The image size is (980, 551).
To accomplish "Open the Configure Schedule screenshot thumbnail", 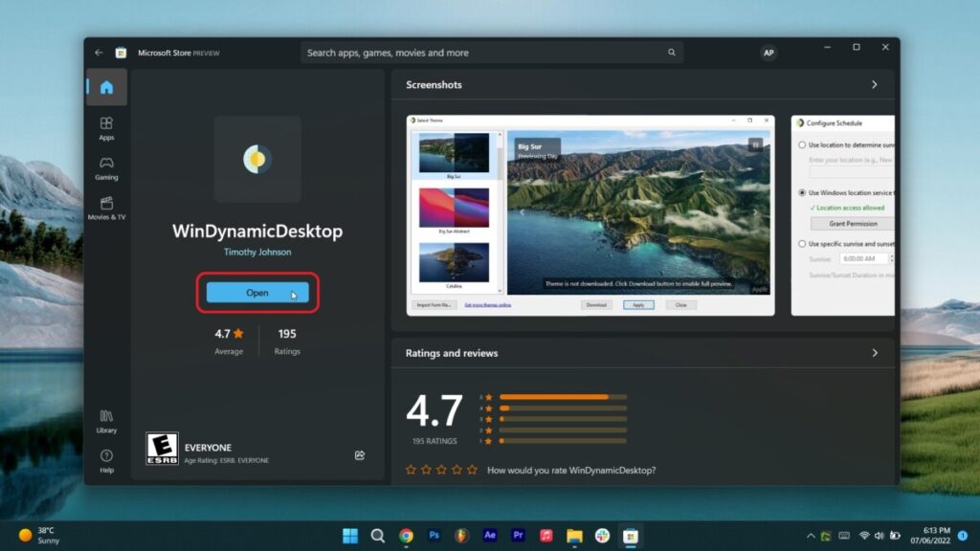I will [x=843, y=215].
